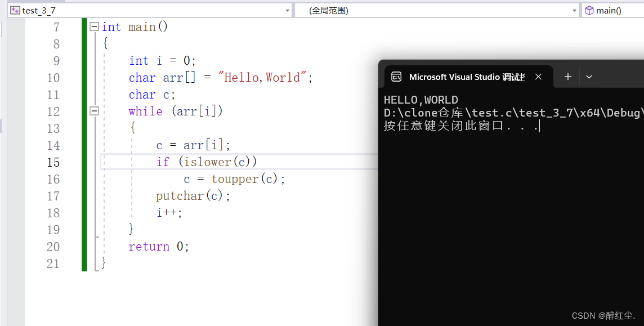
Task: Collapse the main() function code block
Action: pyautogui.click(x=94, y=26)
